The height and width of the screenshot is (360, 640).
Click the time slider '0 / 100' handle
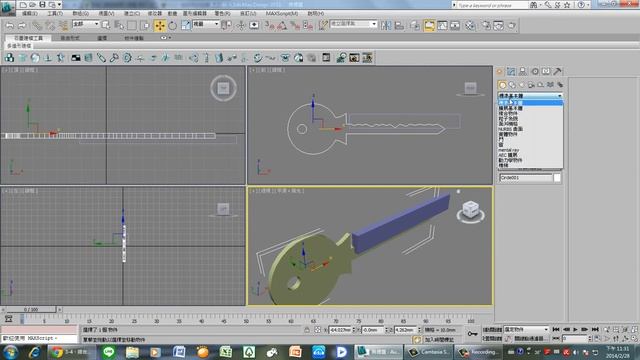[31, 310]
